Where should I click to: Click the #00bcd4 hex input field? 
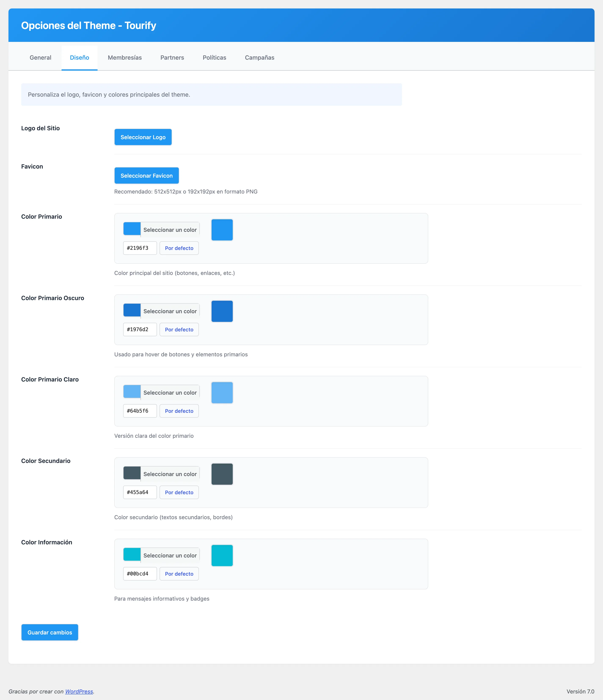(140, 574)
